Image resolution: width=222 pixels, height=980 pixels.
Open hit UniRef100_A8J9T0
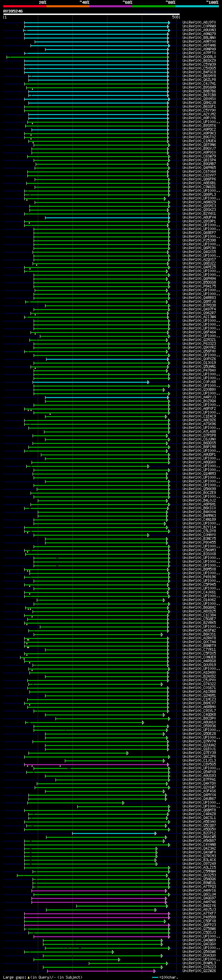[199, 23]
